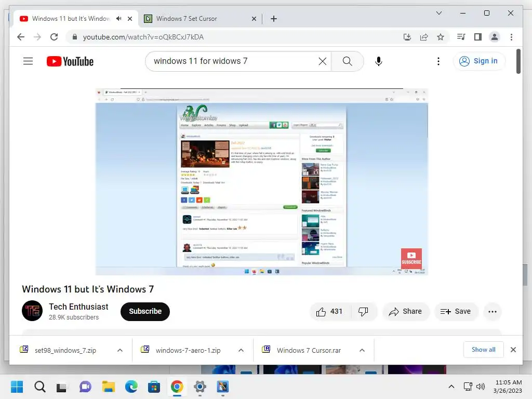The height and width of the screenshot is (399, 532).
Task: Open set98_windows_7.zip downloaded file
Action: point(65,350)
